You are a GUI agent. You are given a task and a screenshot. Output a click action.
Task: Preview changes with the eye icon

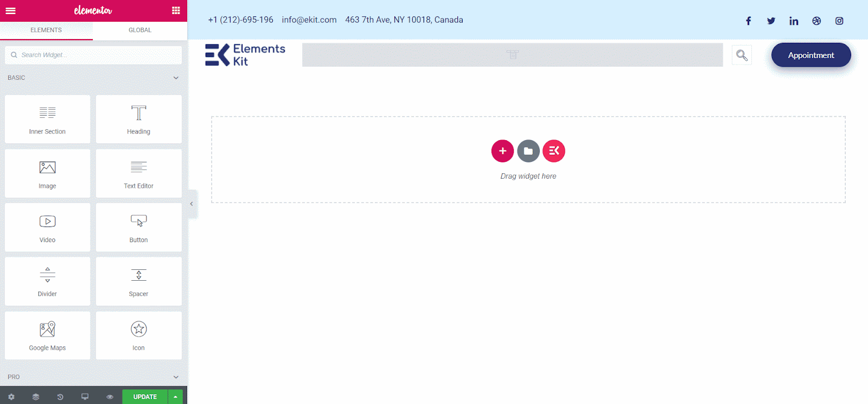coord(110,397)
